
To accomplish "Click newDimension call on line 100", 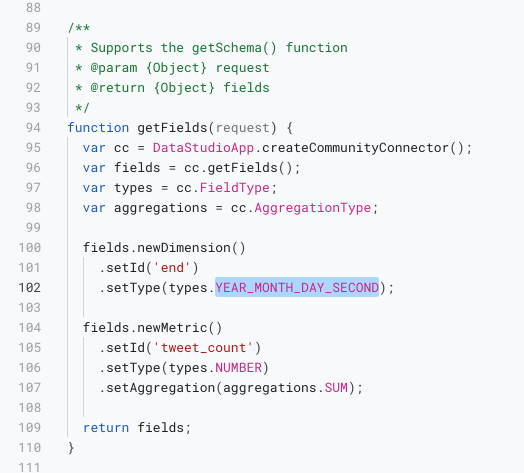I will tap(184, 248).
